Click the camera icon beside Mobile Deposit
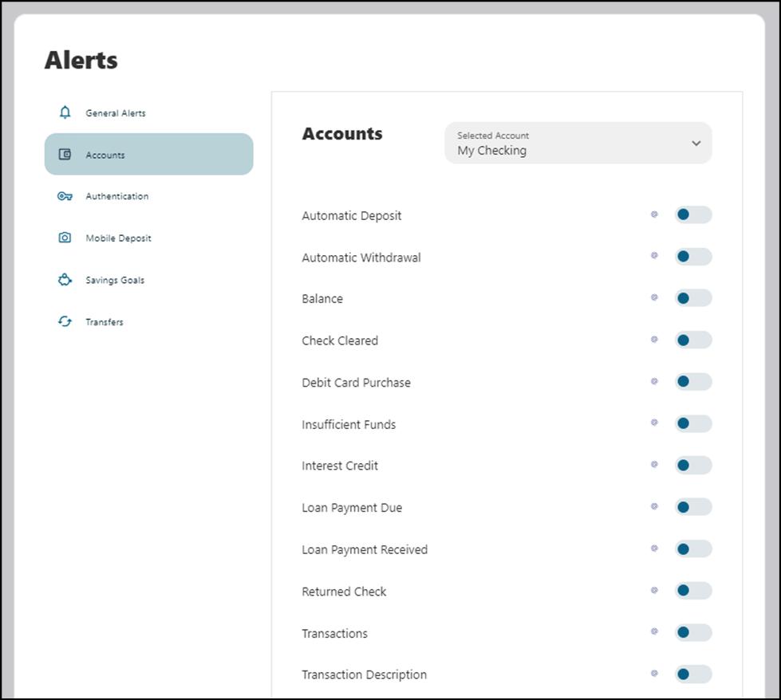 click(65, 238)
